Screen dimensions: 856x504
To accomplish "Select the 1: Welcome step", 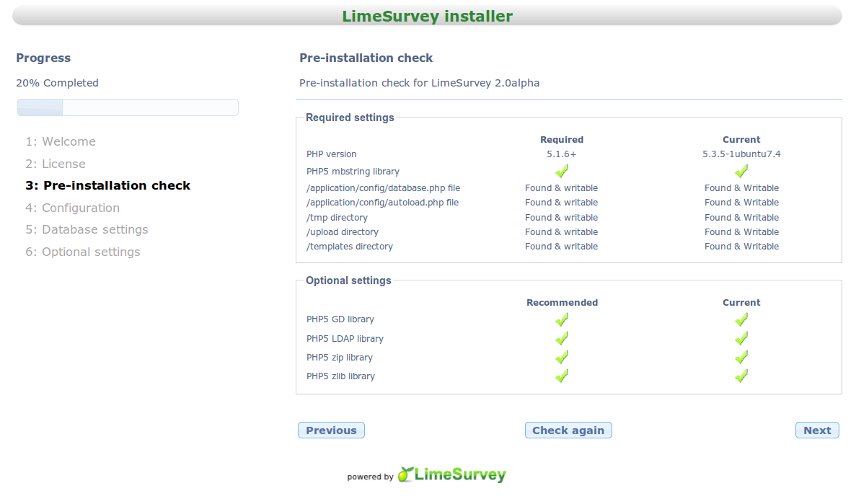I will tap(61, 142).
